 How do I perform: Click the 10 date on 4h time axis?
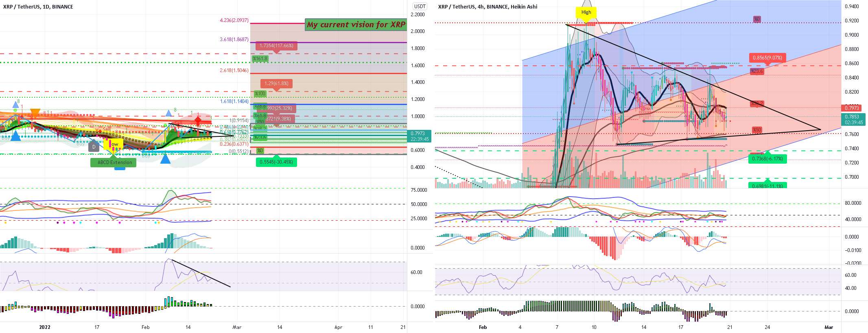[x=594, y=327]
